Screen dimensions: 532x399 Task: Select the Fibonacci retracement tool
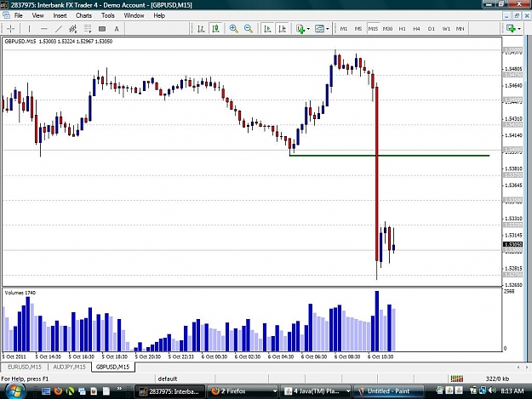tap(88, 29)
